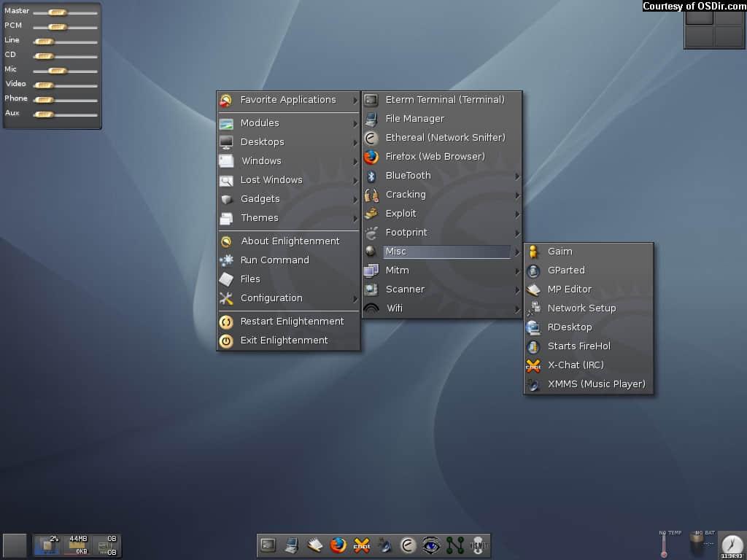Click the terminal icon in the dock

(x=268, y=545)
